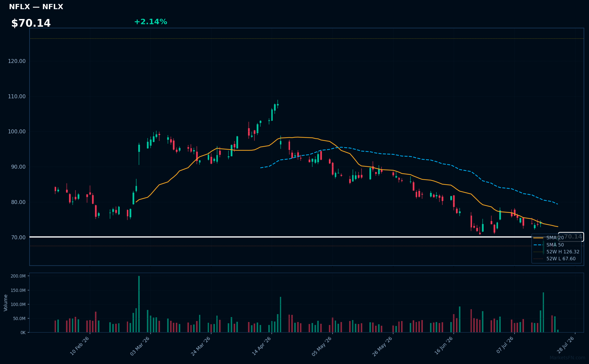Click the 150.0M volume axis label
Image resolution: width=589 pixels, height=364 pixels.
click(18, 290)
